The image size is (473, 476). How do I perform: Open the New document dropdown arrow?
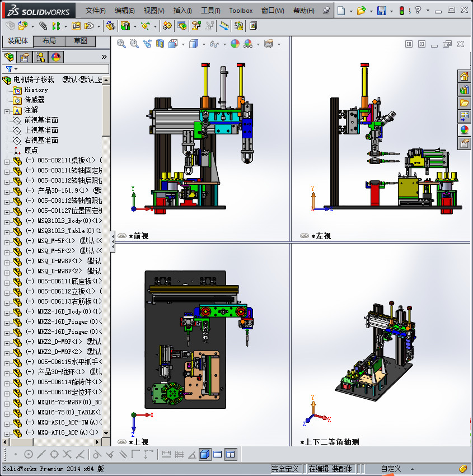click(351, 11)
